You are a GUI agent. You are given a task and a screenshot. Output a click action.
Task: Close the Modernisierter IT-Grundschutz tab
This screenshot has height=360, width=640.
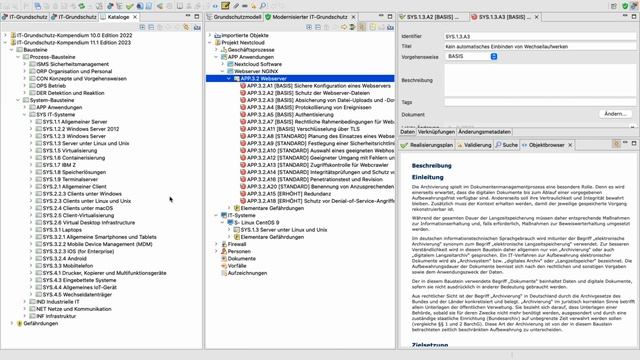pos(353,17)
